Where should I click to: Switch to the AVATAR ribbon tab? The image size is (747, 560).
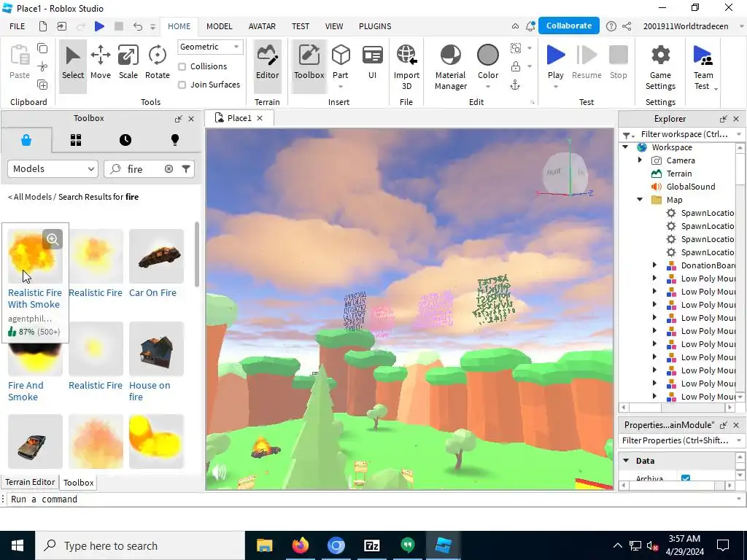click(x=262, y=26)
